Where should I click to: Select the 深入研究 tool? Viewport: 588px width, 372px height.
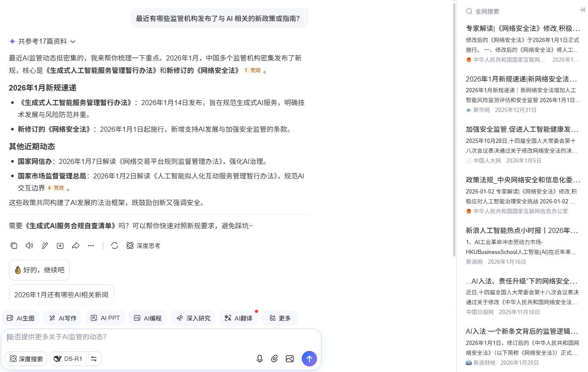(x=193, y=318)
